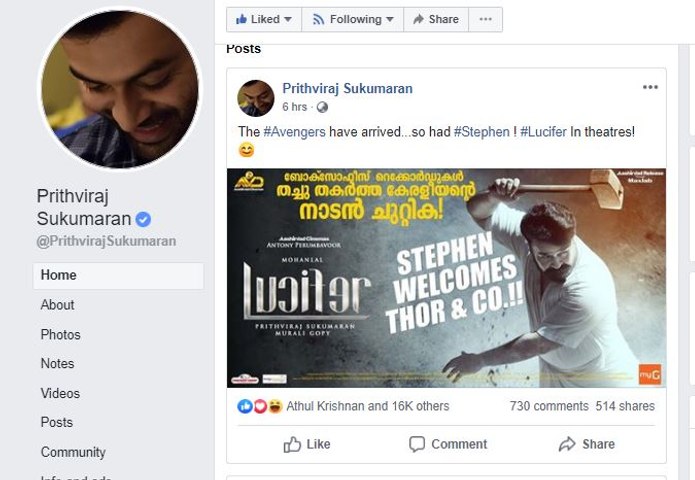Viewport: 695px width, 480px height.
Task: Open the Lucifer movie poster image
Action: tap(446, 278)
